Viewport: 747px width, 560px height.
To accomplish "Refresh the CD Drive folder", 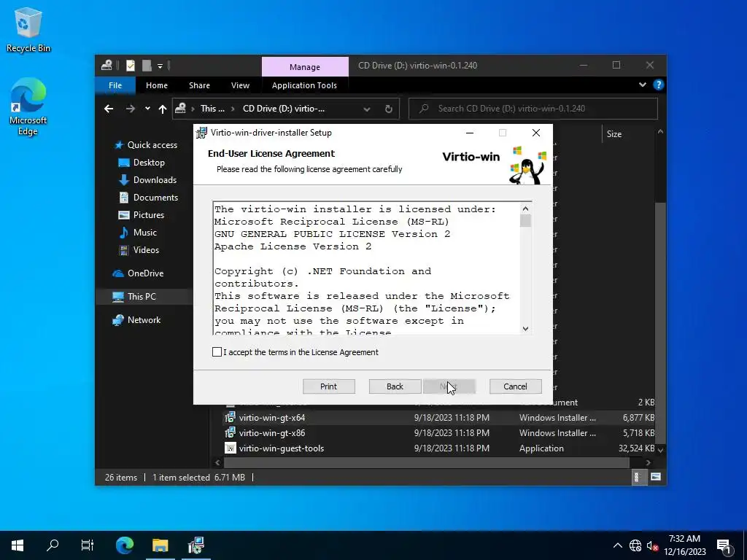I will point(389,109).
